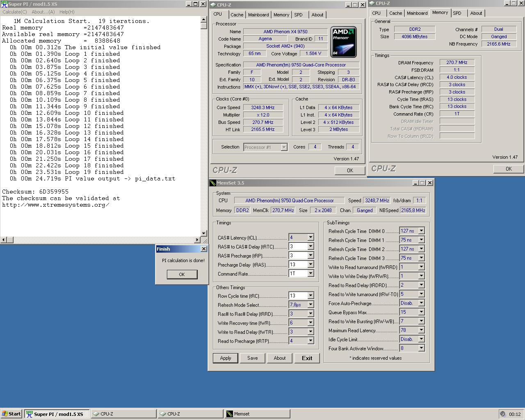525x420 pixels.
Task: Select Mainboard tab in CPU-Z Memory window
Action: coord(417,13)
